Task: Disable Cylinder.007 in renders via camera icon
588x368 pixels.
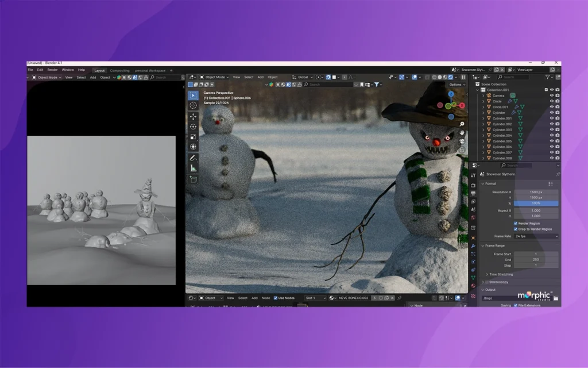Action: pyautogui.click(x=558, y=152)
